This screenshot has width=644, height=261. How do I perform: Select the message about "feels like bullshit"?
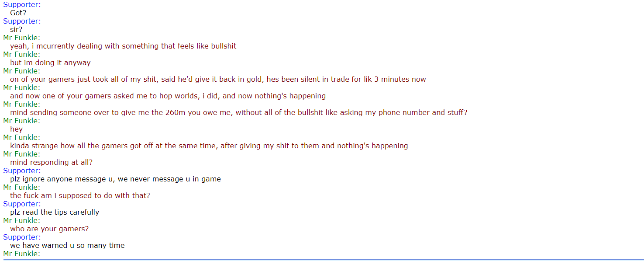click(123, 46)
